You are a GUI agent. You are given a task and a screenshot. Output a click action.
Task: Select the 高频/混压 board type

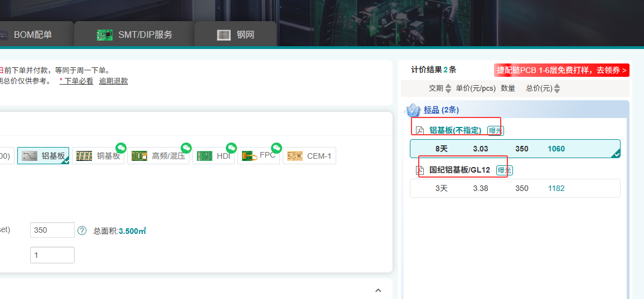click(x=158, y=156)
